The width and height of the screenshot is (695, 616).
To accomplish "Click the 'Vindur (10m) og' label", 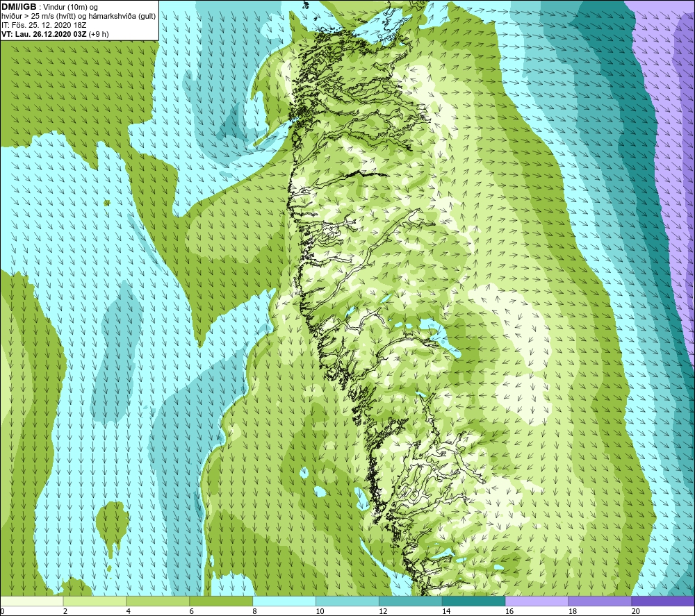I will tap(70, 7).
